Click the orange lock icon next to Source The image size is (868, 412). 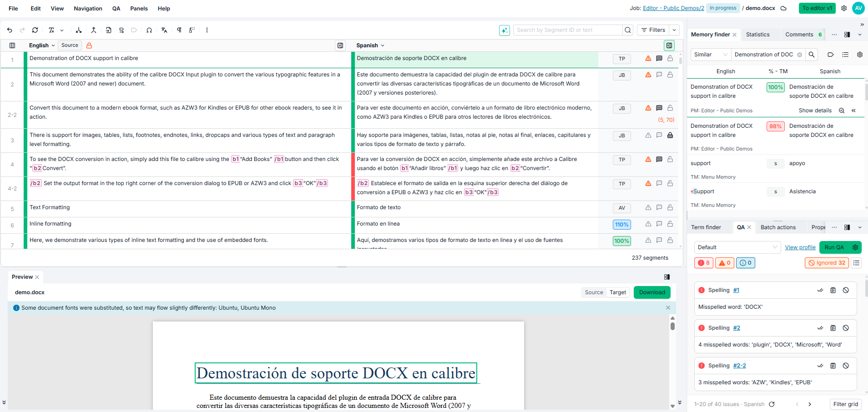coord(89,45)
